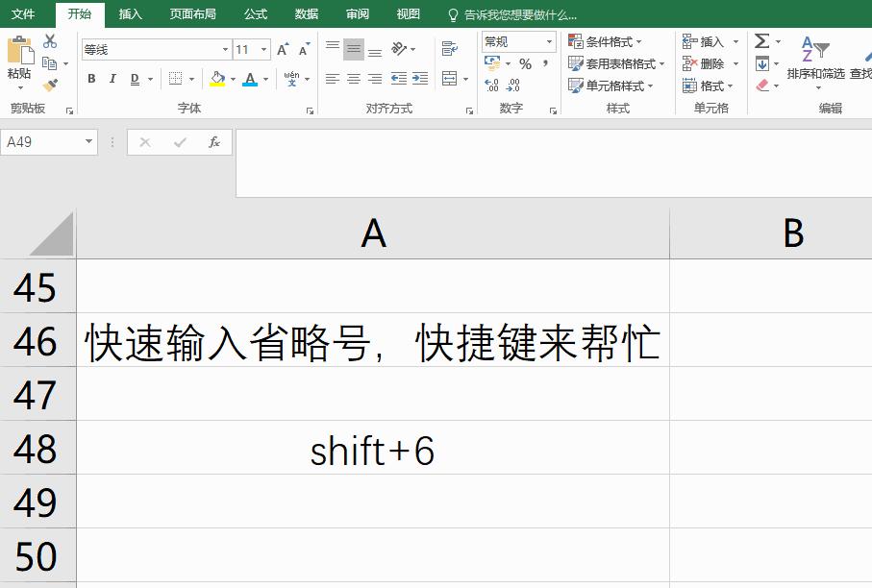872x588 pixels.
Task: Toggle bold formatting on cell A48
Action: [91, 77]
